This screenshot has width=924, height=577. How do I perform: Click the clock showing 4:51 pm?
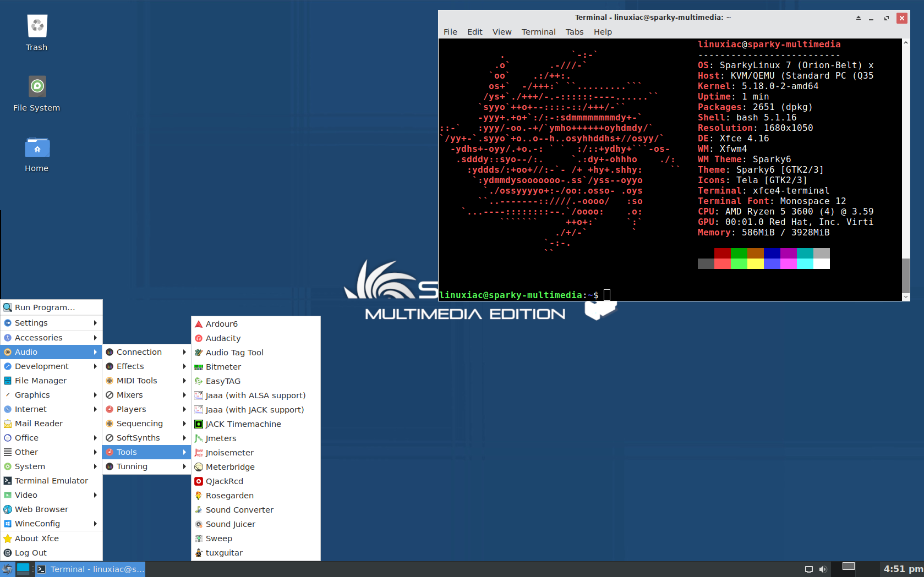(x=903, y=569)
